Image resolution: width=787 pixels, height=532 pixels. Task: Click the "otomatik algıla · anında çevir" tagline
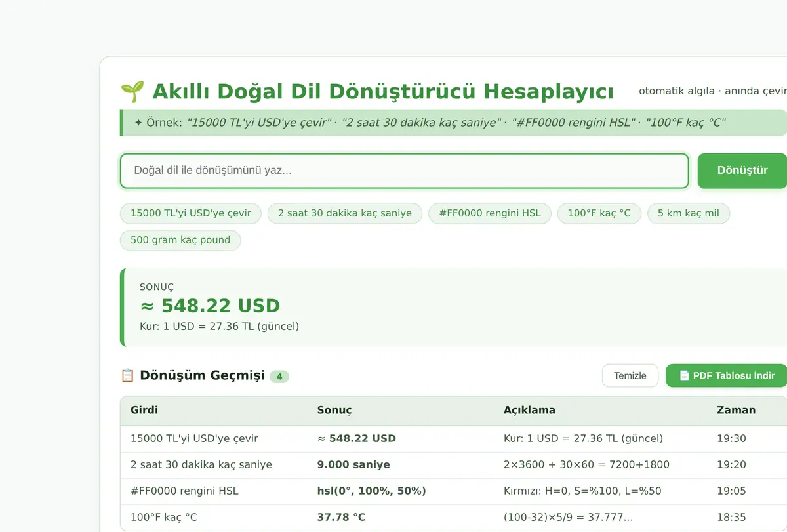pos(713,91)
